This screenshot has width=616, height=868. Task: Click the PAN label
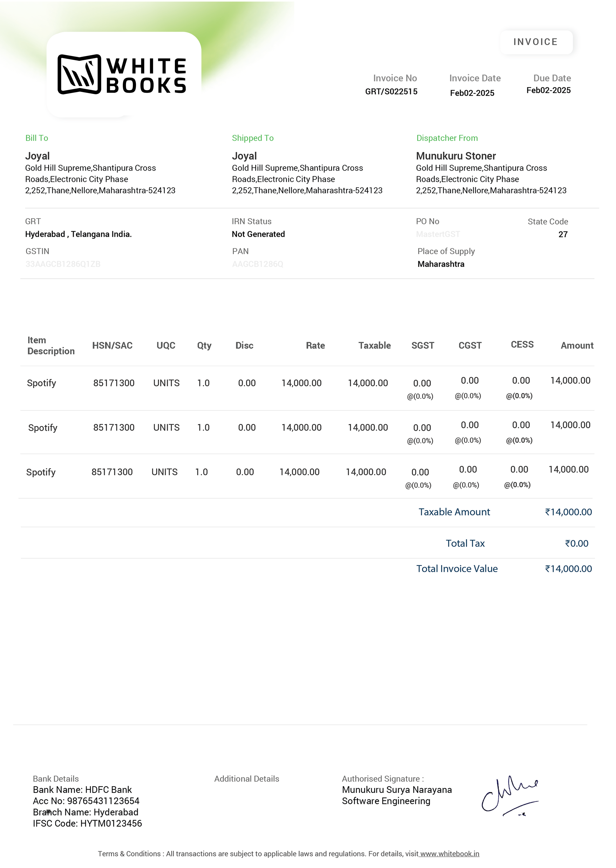pyautogui.click(x=241, y=251)
